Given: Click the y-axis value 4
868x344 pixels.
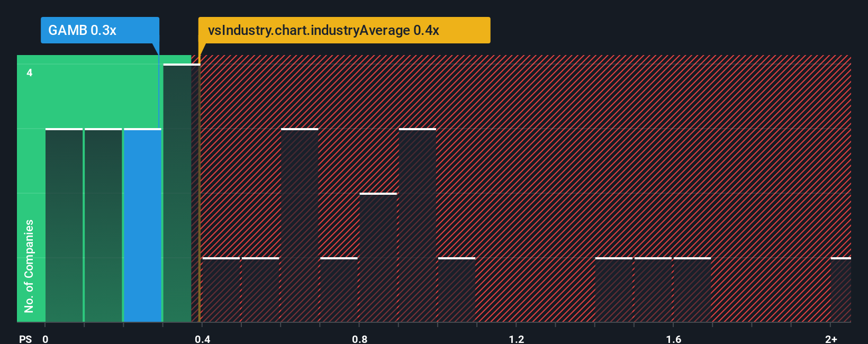Looking at the screenshot, I should tap(30, 73).
